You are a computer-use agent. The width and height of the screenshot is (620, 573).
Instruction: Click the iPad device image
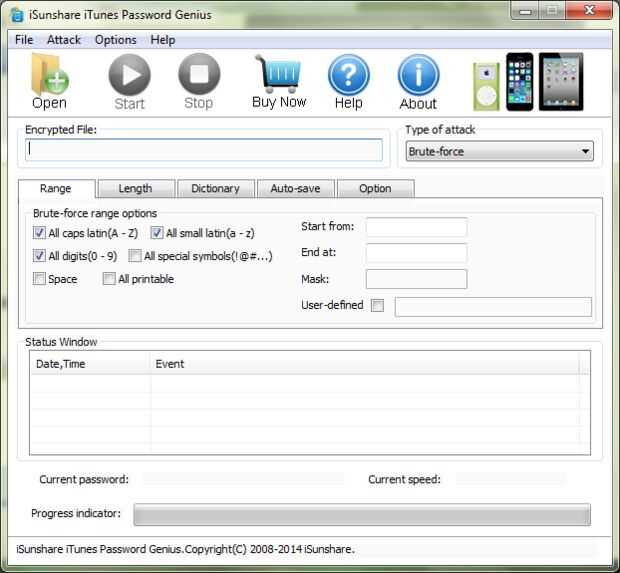pos(561,82)
